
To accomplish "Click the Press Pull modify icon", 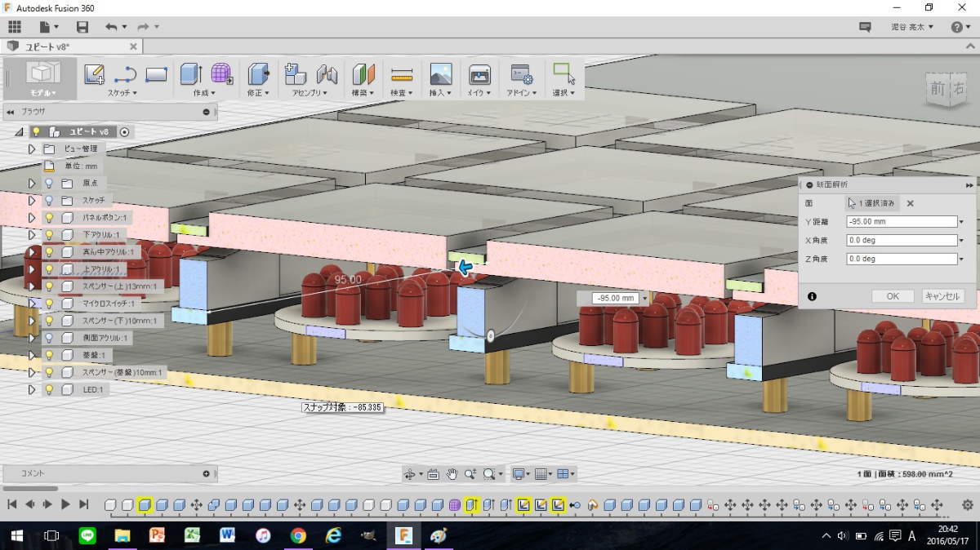I will point(258,74).
